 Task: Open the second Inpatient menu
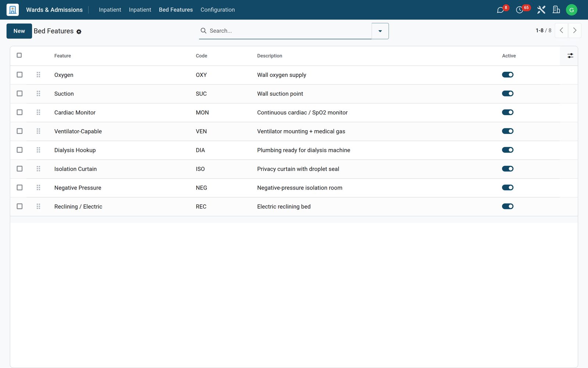point(140,10)
